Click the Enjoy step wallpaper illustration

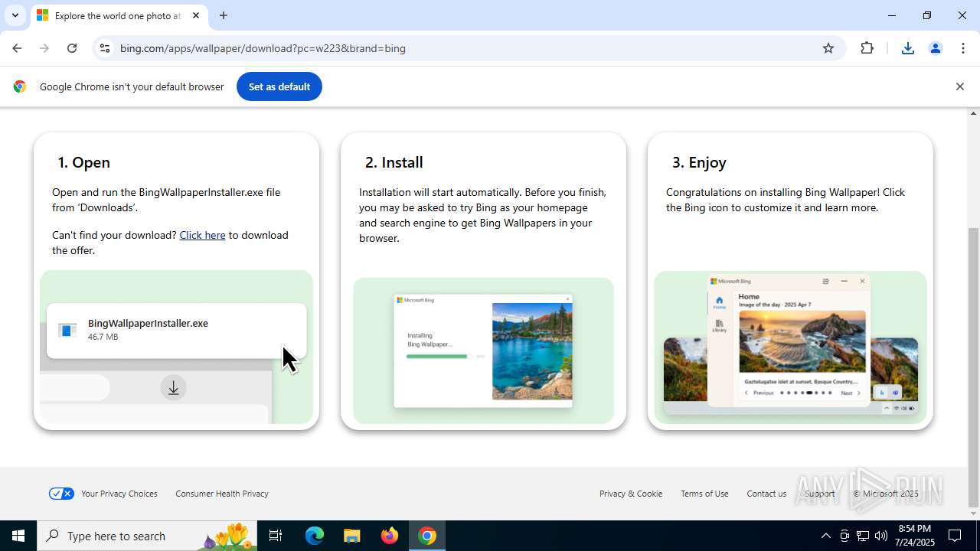[790, 347]
